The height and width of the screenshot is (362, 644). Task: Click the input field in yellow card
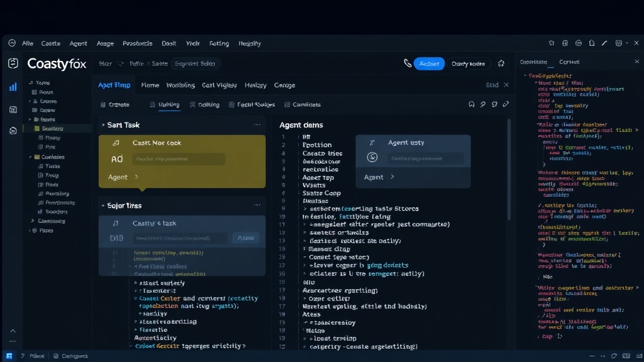click(x=179, y=159)
